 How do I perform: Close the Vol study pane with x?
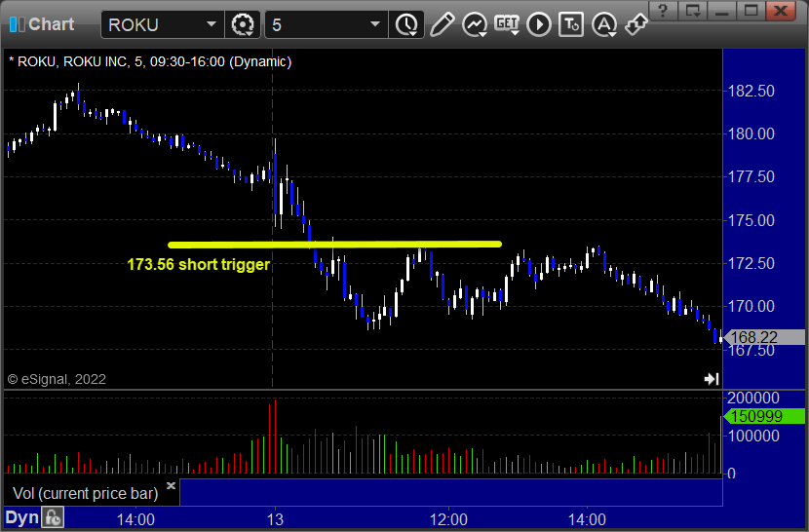click(172, 485)
